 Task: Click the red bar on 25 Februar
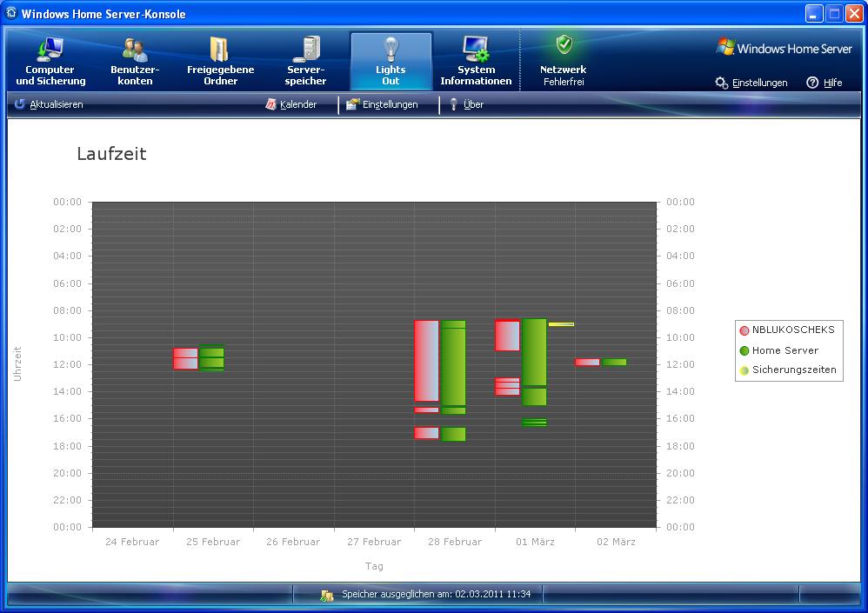pos(185,358)
